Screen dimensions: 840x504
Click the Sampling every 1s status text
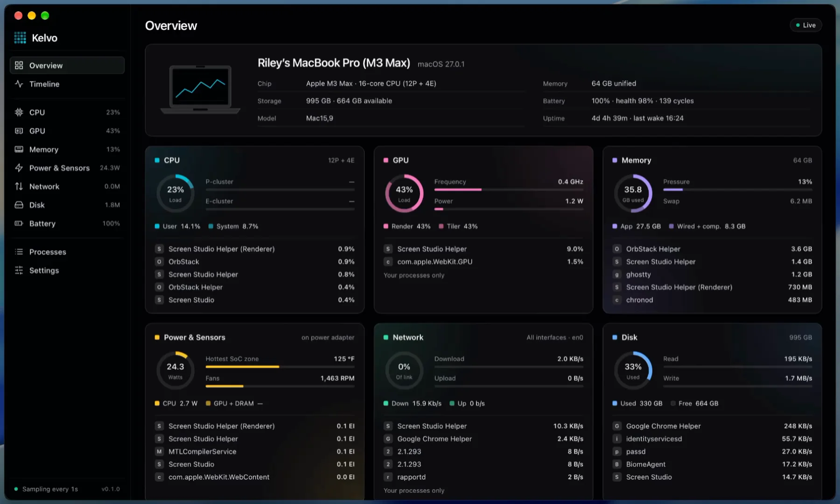50,489
